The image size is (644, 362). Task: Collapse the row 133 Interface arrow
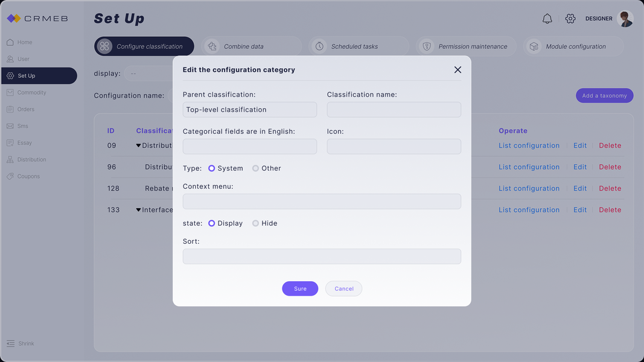tap(138, 210)
